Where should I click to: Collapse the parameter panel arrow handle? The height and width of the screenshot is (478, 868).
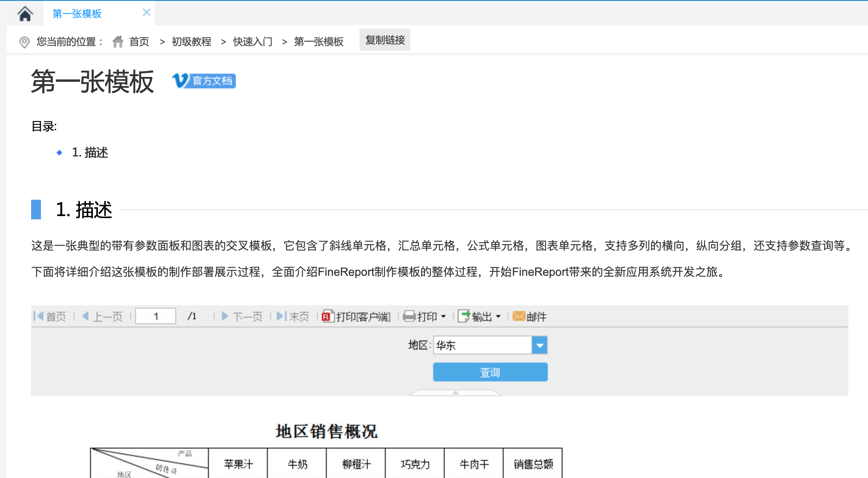[x=455, y=392]
